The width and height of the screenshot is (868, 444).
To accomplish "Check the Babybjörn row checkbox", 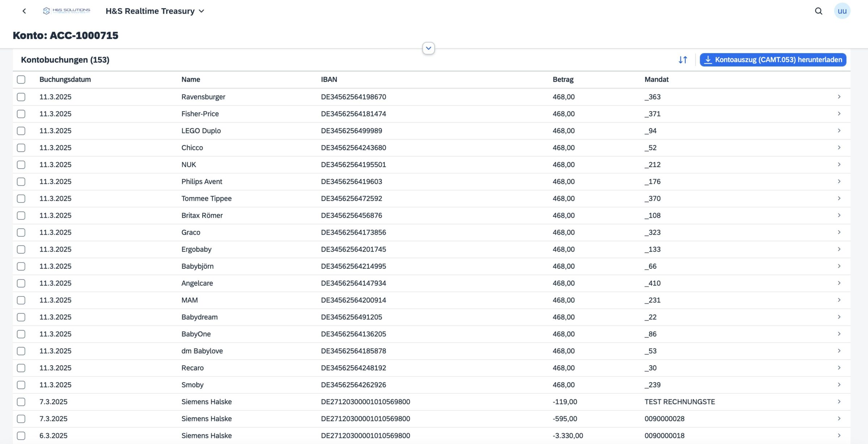I will click(21, 266).
